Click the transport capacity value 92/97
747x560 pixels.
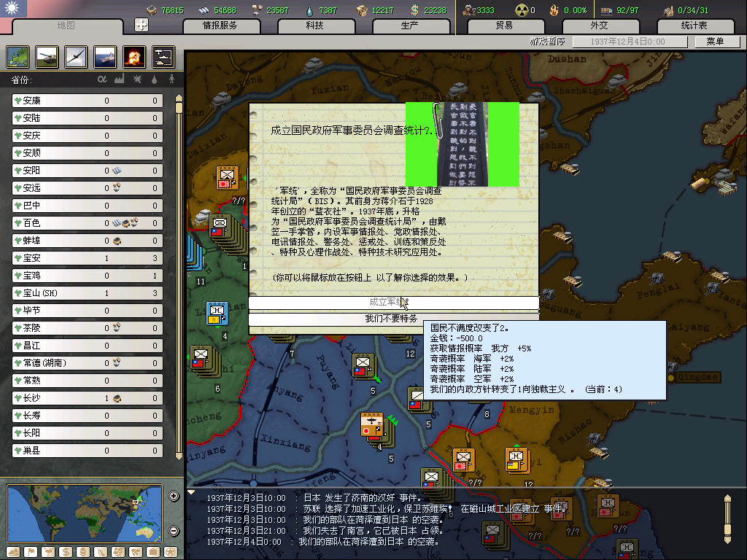click(627, 10)
